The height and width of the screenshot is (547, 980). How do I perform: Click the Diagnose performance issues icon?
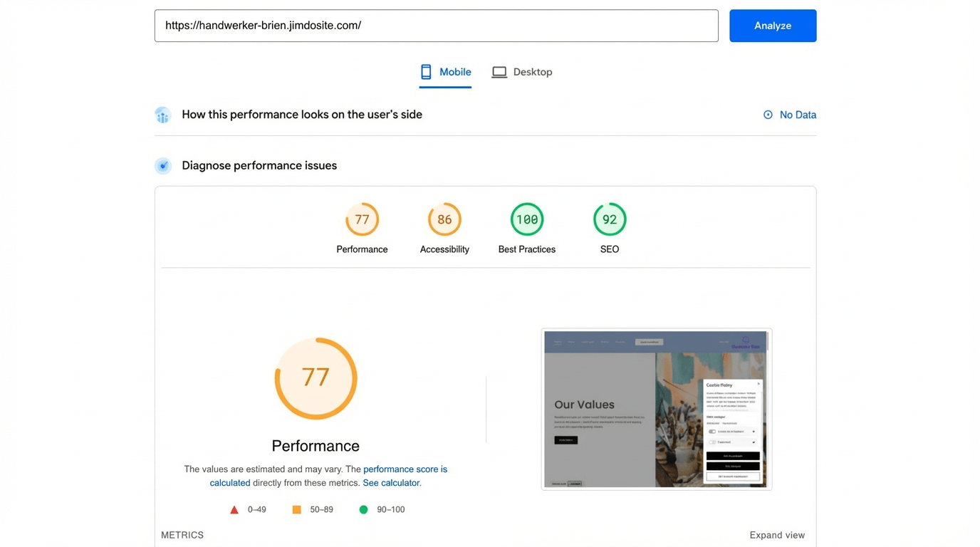point(163,166)
